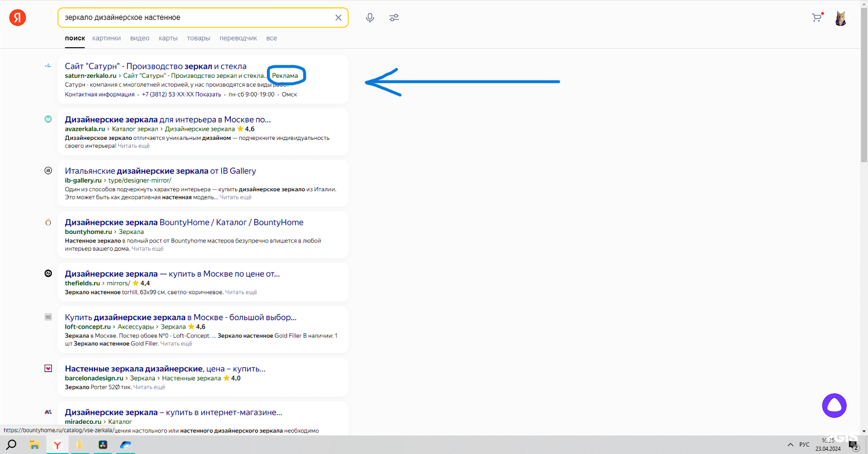Image resolution: width=868 pixels, height=454 pixels.
Task: Open the search settings sliders icon
Action: [394, 17]
